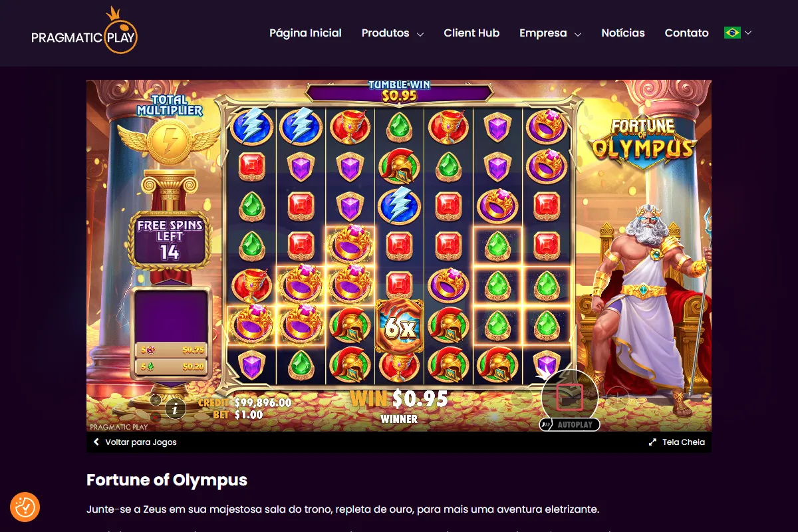
Task: Open the Client Hub menu item
Action: tap(471, 33)
